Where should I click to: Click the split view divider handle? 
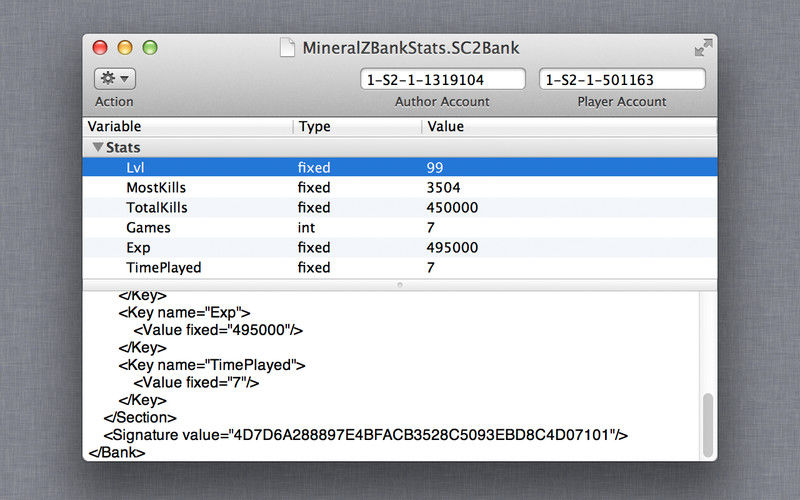400,285
